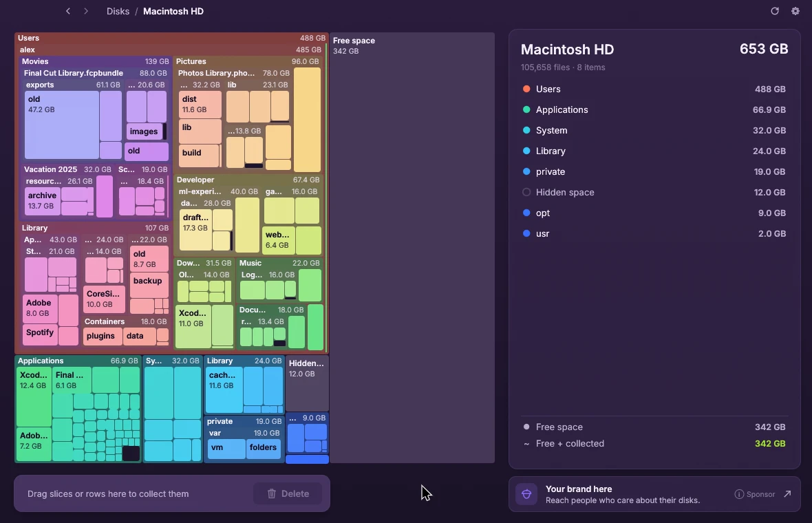Select the plugins block in Containers
This screenshot has width=812, height=523.
pos(103,336)
